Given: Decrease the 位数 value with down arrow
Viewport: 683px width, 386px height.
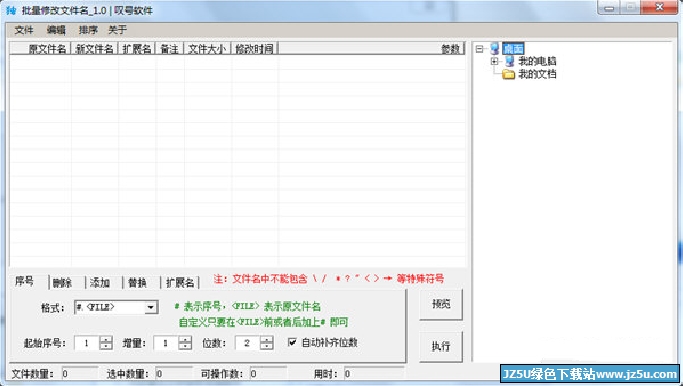Looking at the screenshot, I should (x=267, y=346).
